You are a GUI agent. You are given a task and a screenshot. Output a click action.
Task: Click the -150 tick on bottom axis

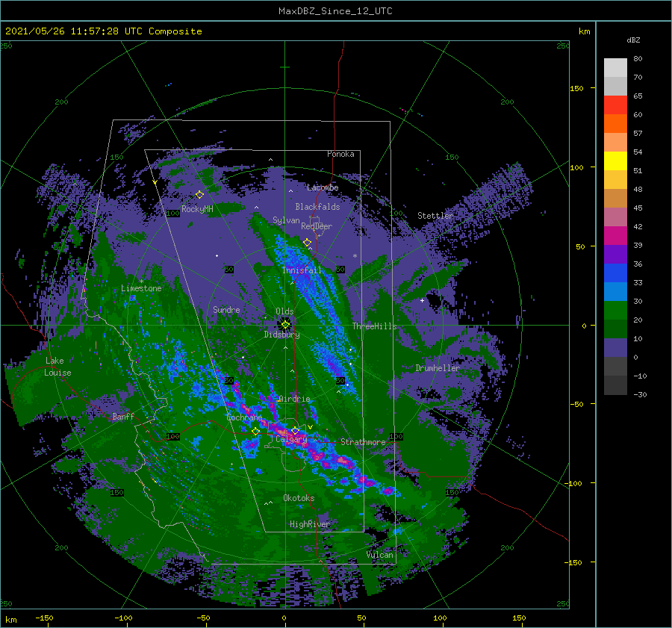[x=44, y=618]
